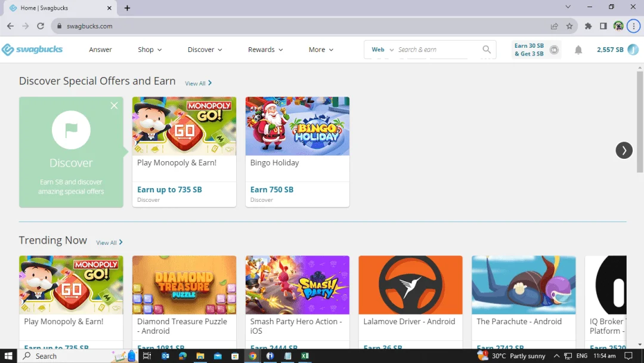
Task: Open Microsoft Edge from the taskbar
Action: pyautogui.click(x=183, y=356)
